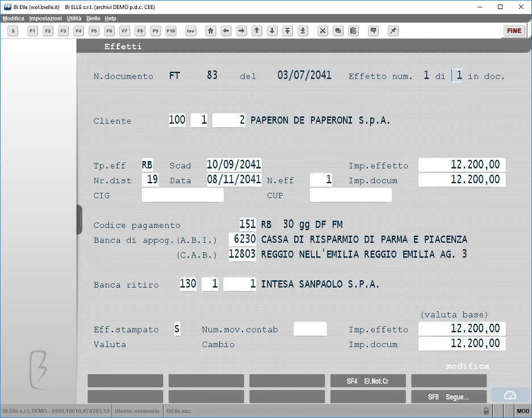Screen dimensions: 532x418
Task: Click the Tp.eff field showing RB
Action: point(147,164)
